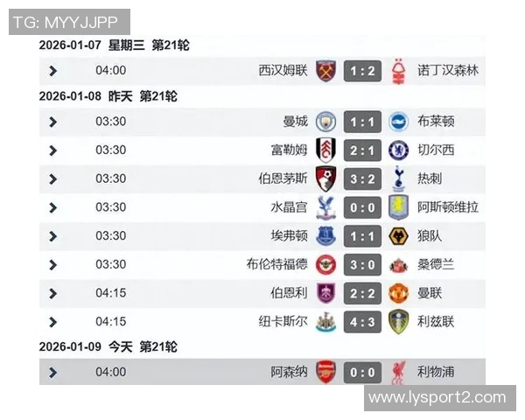This screenshot has height=420, width=525.
Task: Expand the 阿森纳 vs 利物浦 match row
Action: pos(53,373)
